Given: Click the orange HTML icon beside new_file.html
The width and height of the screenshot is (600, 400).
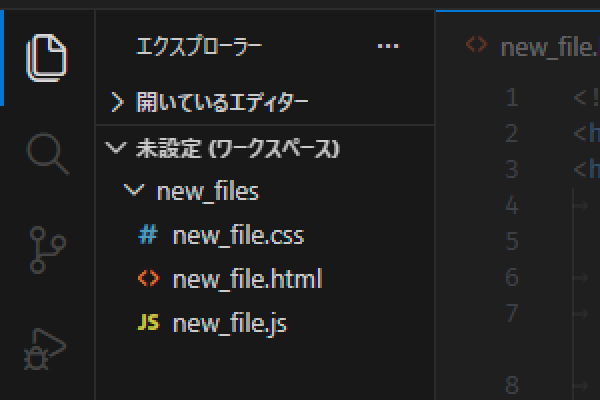Looking at the screenshot, I should (x=148, y=279).
